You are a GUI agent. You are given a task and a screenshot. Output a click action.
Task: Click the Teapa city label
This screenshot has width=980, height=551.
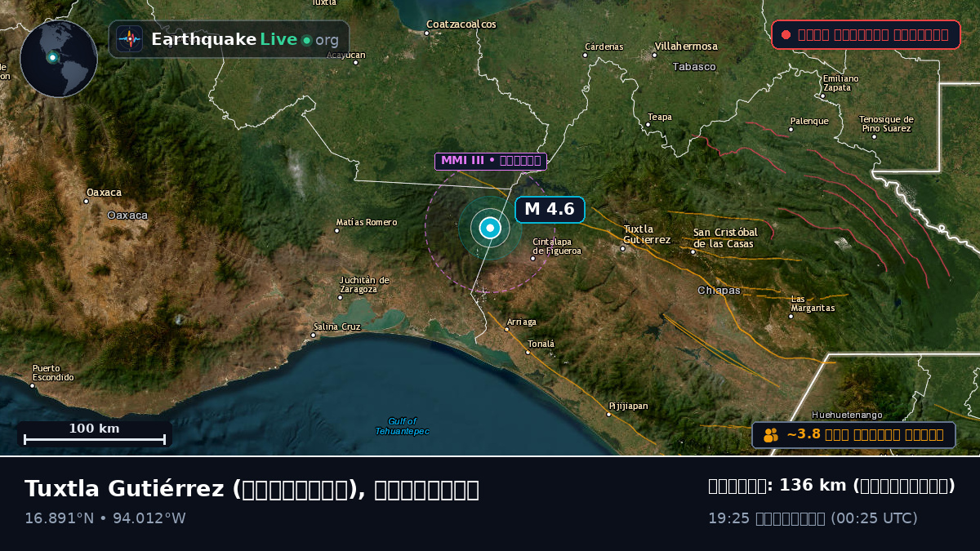click(x=660, y=118)
